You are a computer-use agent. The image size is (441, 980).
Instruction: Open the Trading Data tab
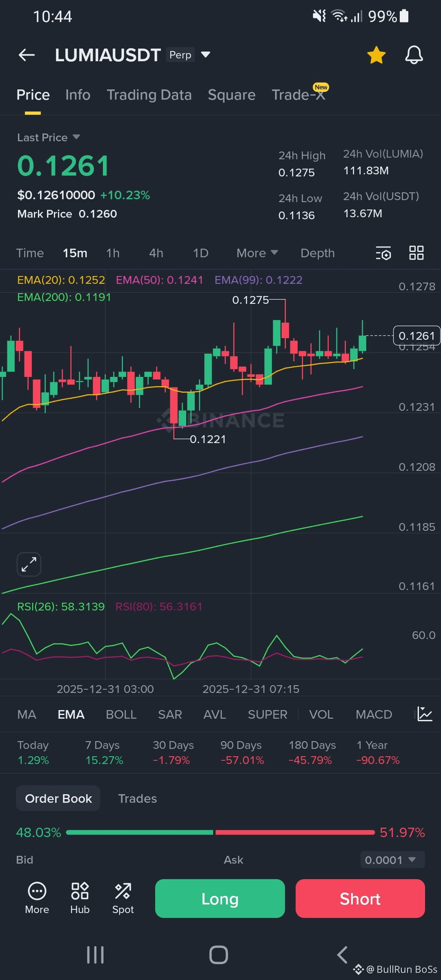tap(149, 95)
